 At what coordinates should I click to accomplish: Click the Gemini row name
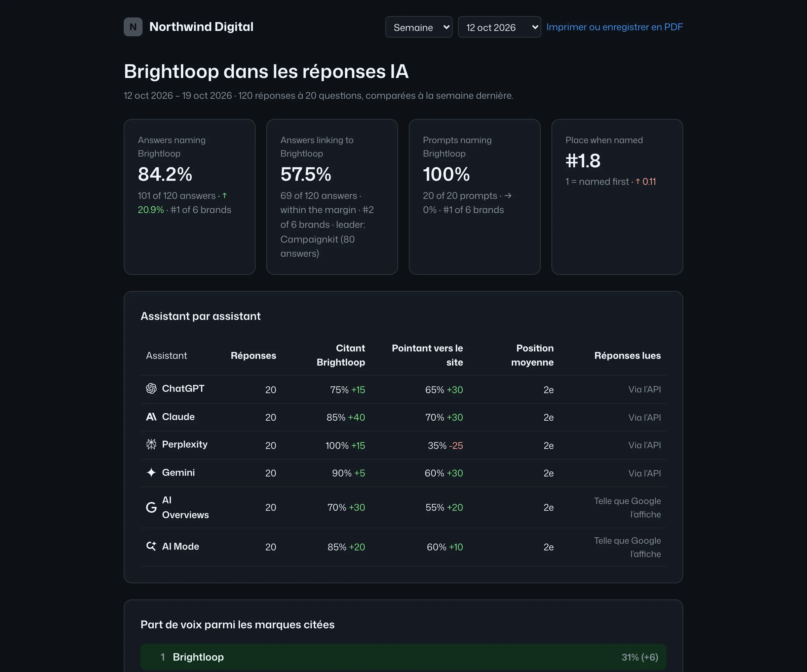tap(178, 473)
